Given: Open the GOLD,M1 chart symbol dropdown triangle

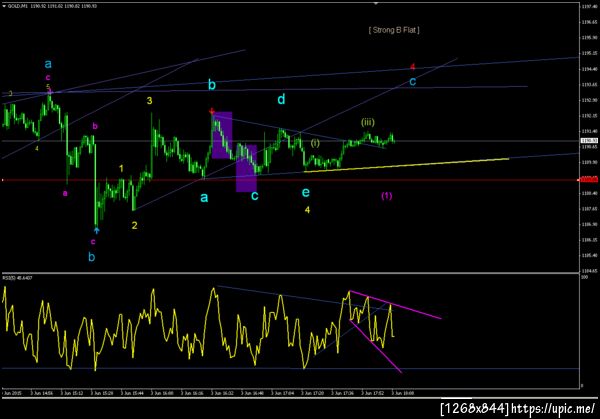Looking at the screenshot, I should pyautogui.click(x=4, y=6).
